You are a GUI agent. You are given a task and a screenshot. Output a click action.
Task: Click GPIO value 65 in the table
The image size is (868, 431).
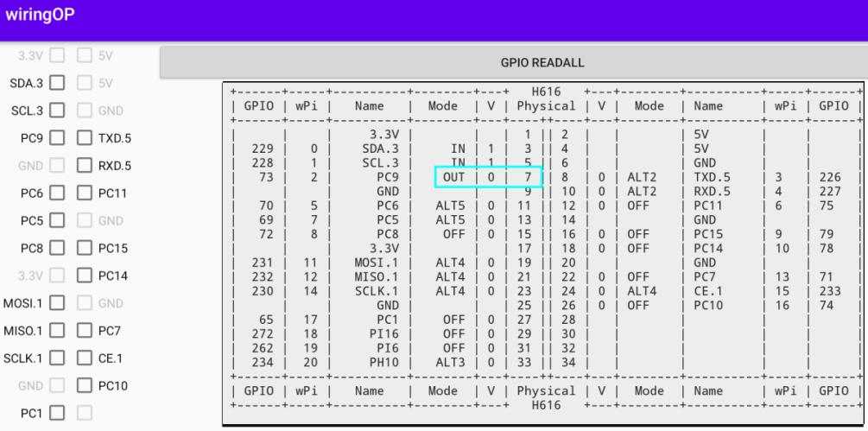(x=266, y=320)
